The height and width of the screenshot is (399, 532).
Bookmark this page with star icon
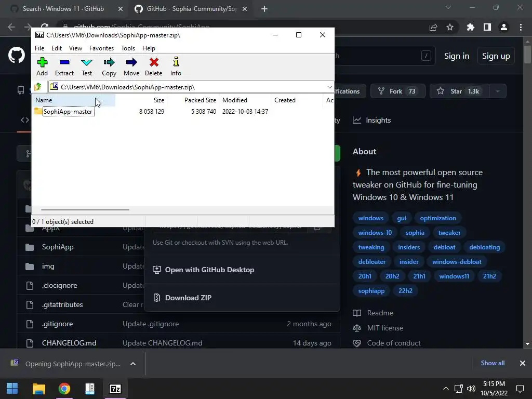pyautogui.click(x=450, y=27)
